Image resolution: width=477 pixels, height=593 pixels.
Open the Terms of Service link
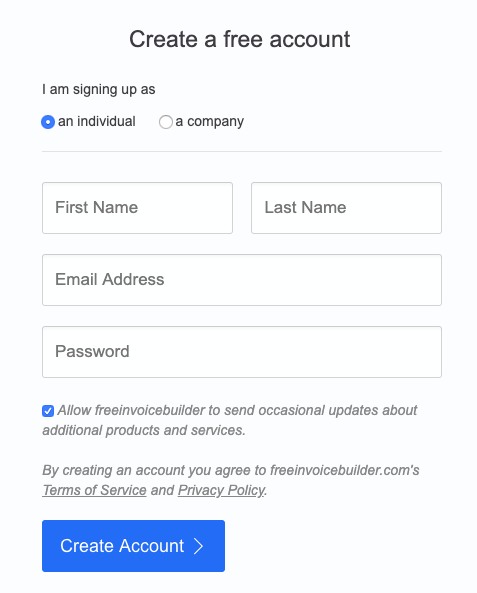click(x=94, y=490)
